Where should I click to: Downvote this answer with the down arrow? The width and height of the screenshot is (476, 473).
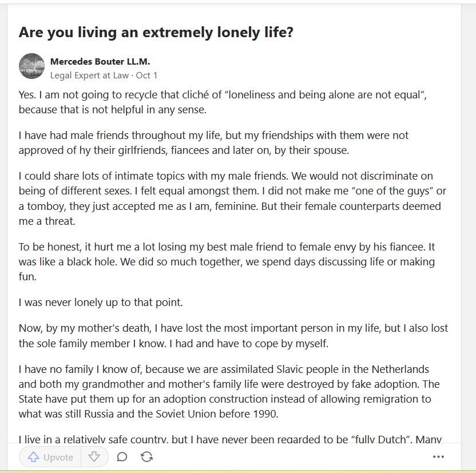pos(94,456)
